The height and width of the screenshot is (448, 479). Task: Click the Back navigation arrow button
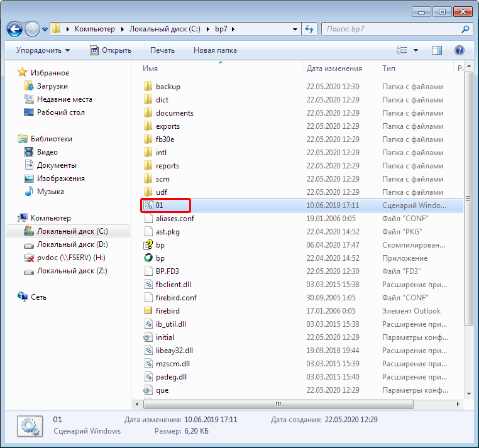[x=14, y=30]
